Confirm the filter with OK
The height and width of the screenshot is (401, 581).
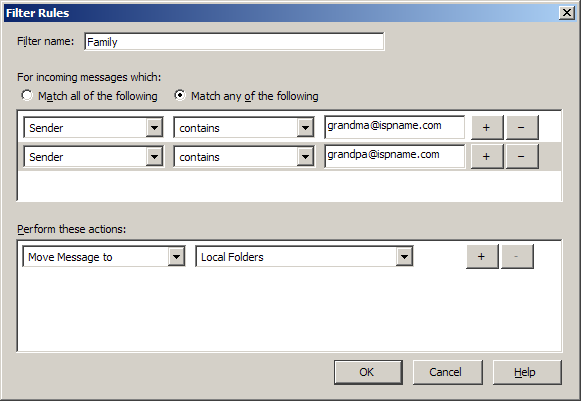point(368,372)
